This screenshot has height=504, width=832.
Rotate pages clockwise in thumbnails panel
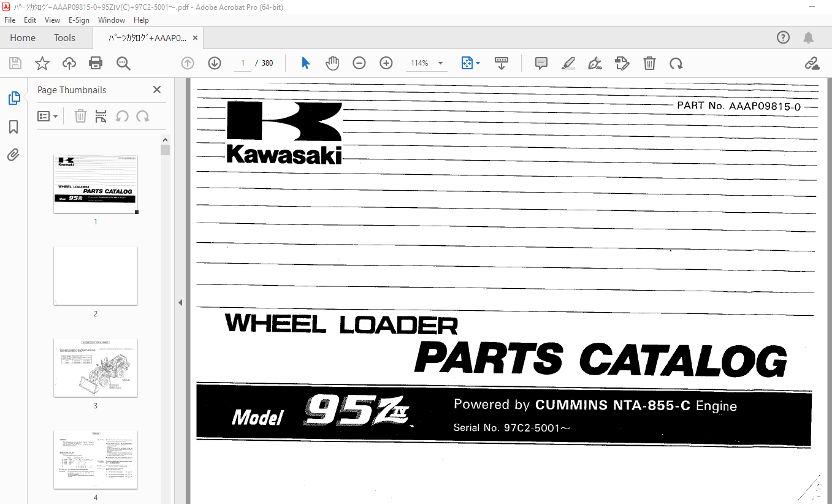[x=143, y=116]
